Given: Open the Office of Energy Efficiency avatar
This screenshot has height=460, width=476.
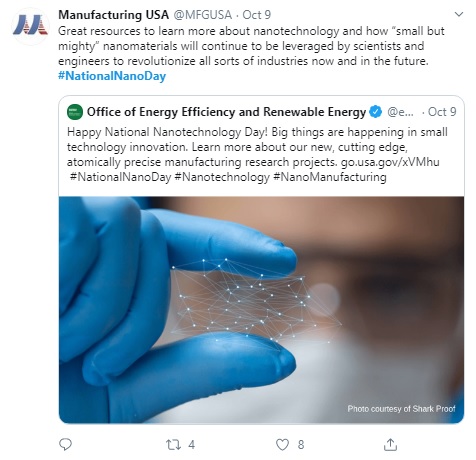Looking at the screenshot, I should tap(75, 112).
